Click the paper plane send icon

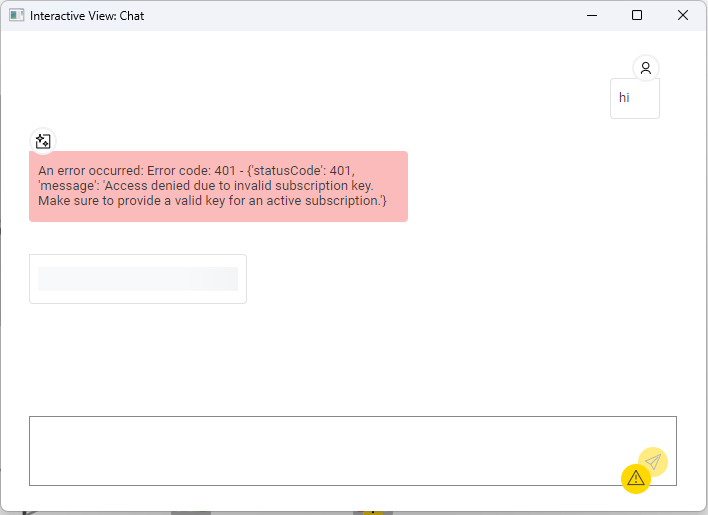[653, 461]
